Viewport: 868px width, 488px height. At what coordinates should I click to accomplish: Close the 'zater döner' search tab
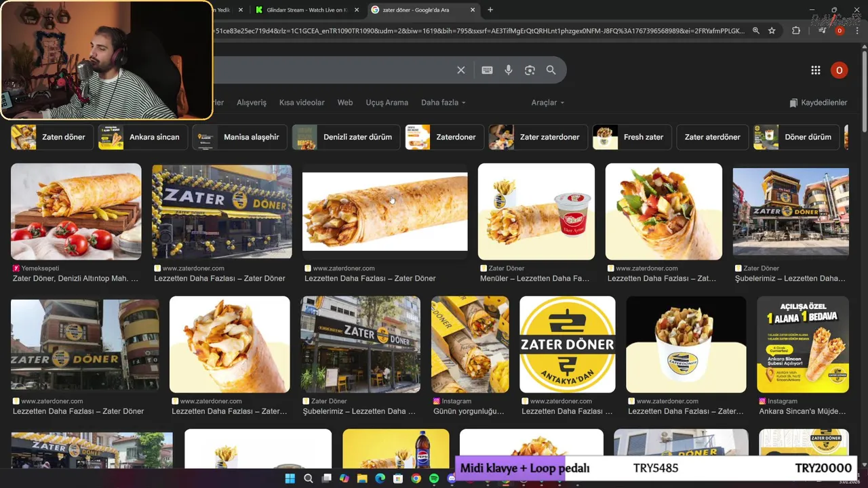[473, 10]
